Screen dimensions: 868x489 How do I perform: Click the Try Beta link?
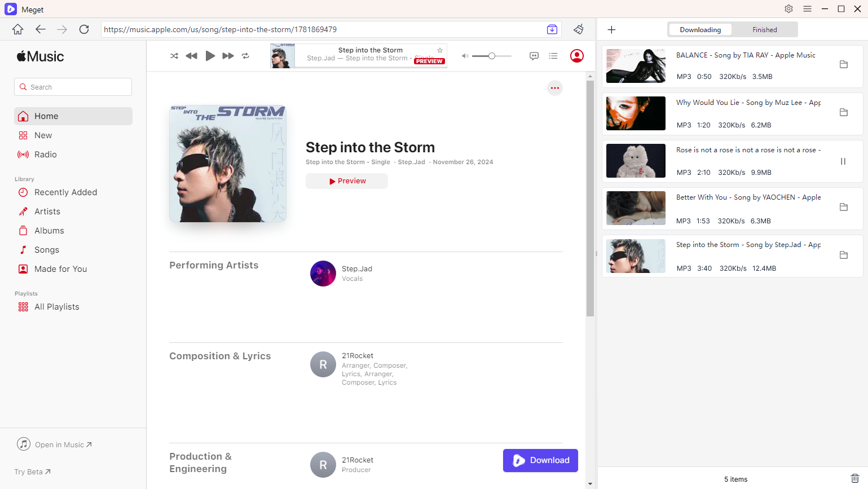tap(32, 472)
